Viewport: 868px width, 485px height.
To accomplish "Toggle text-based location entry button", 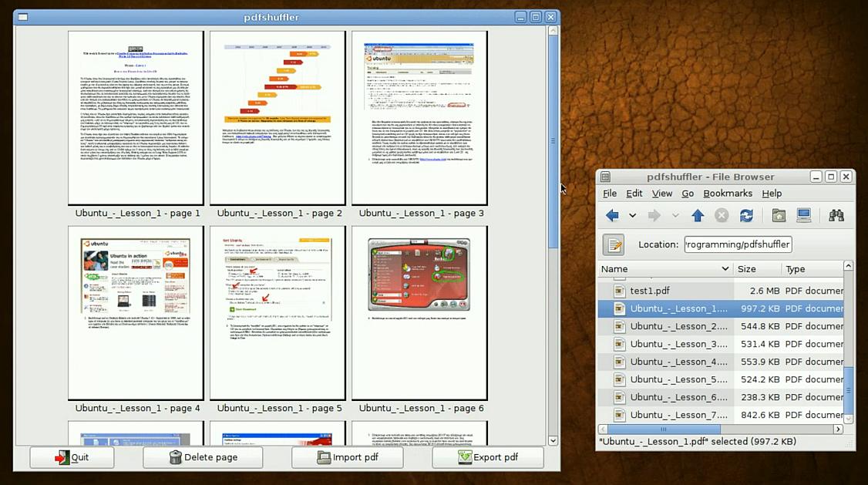I will [614, 244].
